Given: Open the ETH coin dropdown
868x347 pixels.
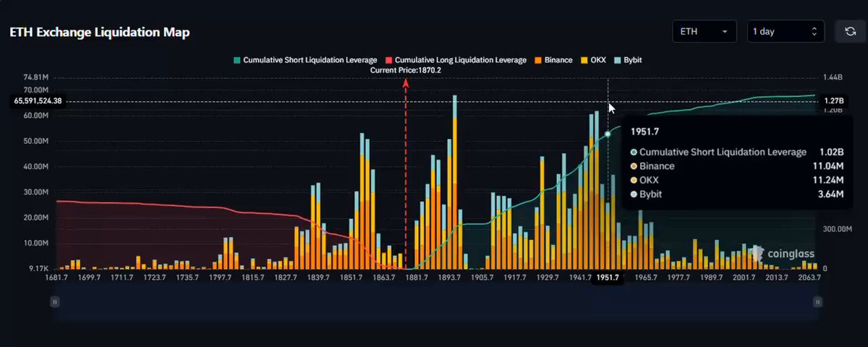Looking at the screenshot, I should pyautogui.click(x=704, y=31).
